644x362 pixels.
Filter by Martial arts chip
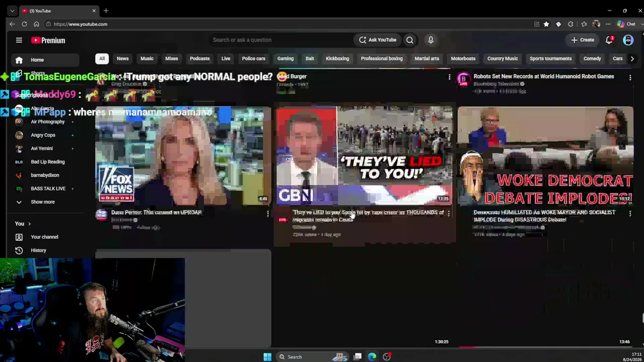coord(427,59)
